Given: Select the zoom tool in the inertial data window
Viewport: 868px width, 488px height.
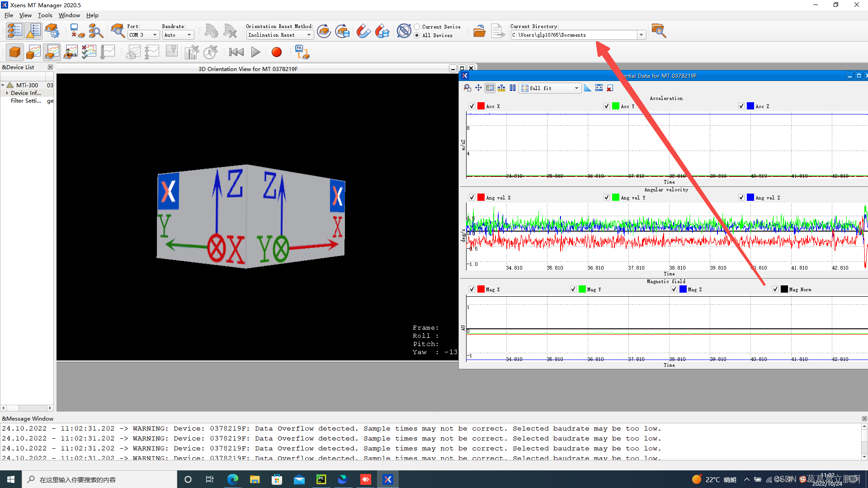Looking at the screenshot, I should [467, 88].
